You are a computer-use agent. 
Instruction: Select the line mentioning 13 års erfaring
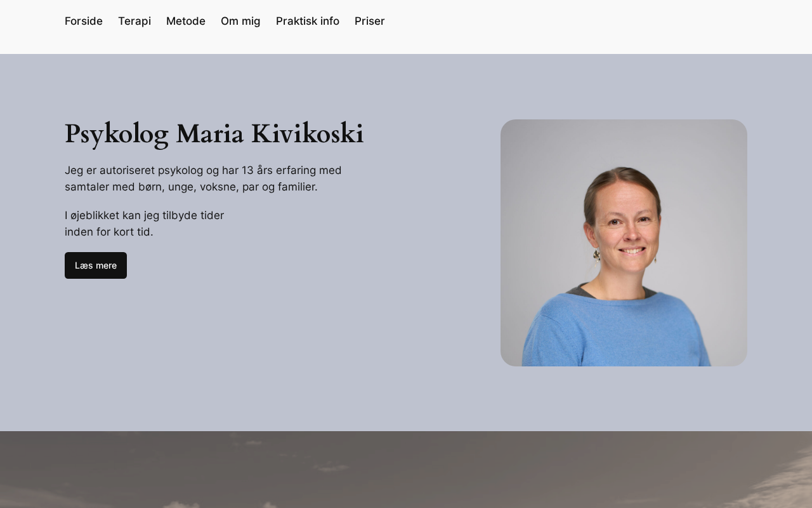tap(203, 170)
